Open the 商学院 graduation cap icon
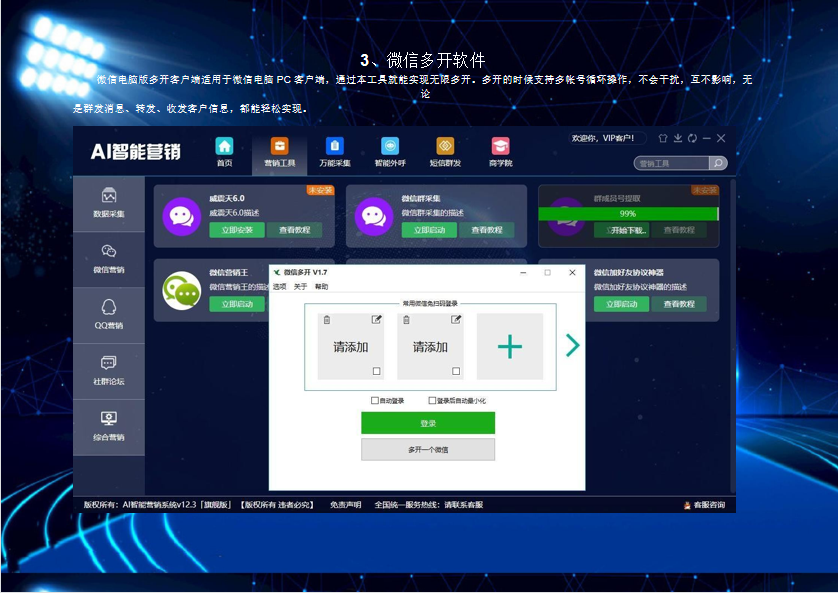Viewport: 838px width, 593px height. point(501,146)
